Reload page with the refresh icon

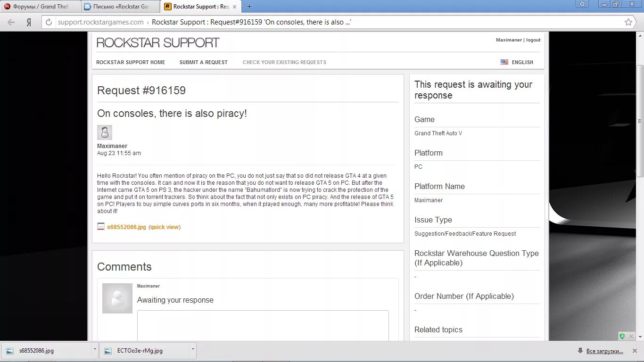click(x=49, y=22)
